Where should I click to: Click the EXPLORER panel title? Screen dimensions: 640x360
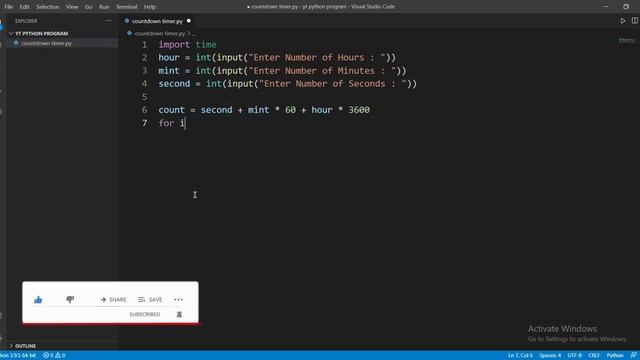click(x=26, y=21)
